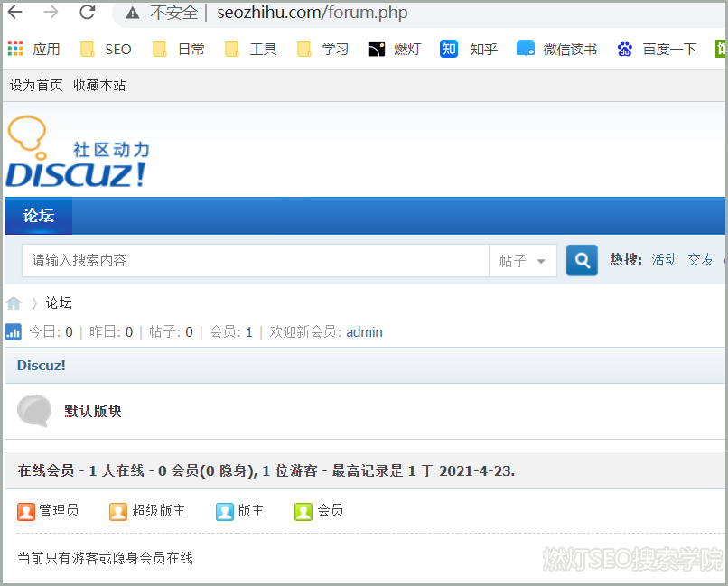The width and height of the screenshot is (728, 586).
Task: Click the orange 超级版主 role icon
Action: point(118,512)
